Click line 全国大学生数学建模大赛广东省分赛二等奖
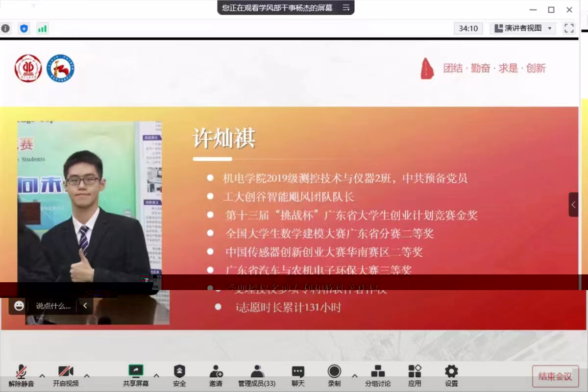The image size is (588, 392). (x=330, y=233)
